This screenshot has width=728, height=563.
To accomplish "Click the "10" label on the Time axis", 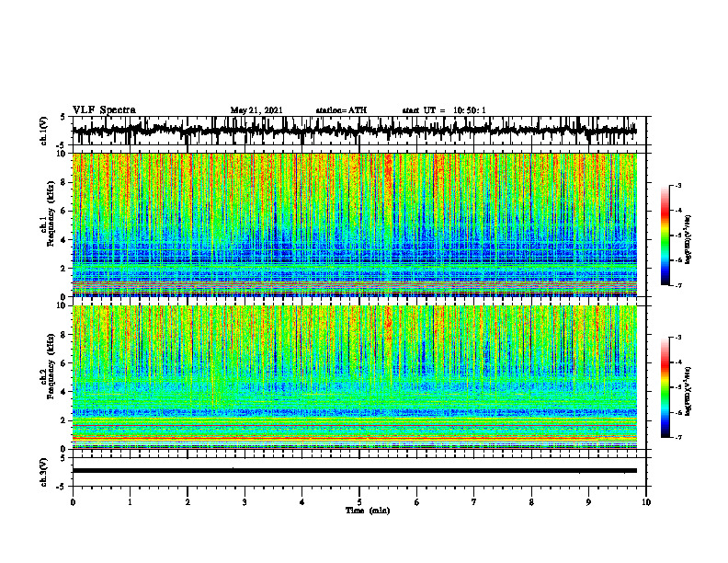I will tap(646, 502).
